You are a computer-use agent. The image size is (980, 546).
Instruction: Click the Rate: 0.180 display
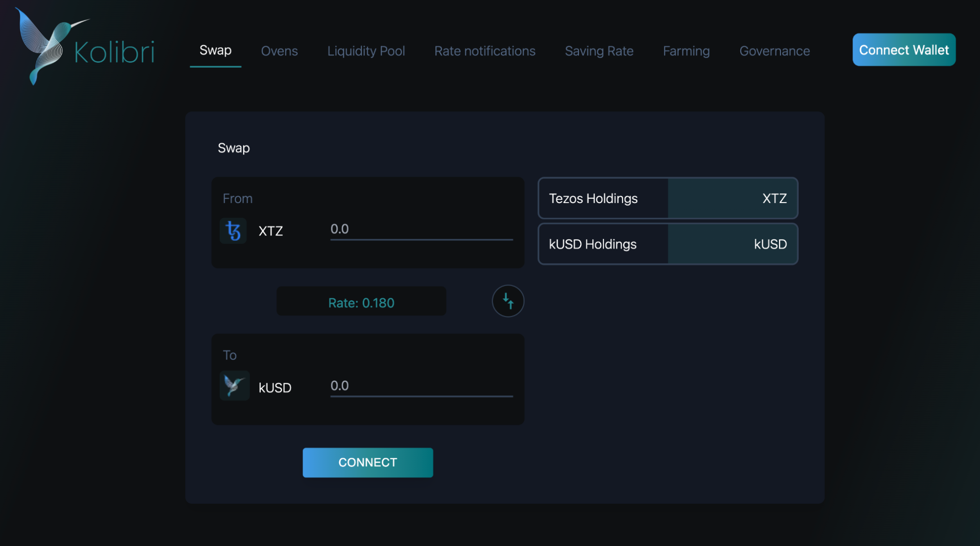click(361, 302)
